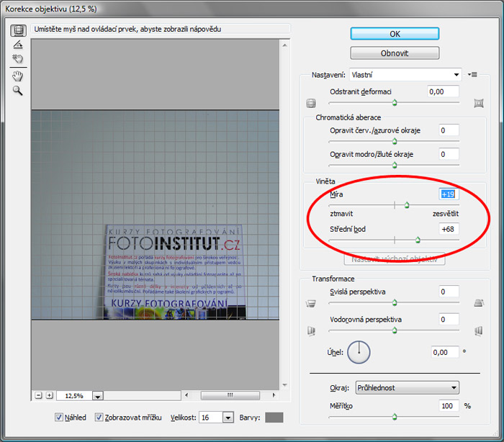The image size is (504, 442).
Task: Click the pincushion distortion icon right of slider
Action: pyautogui.click(x=478, y=104)
